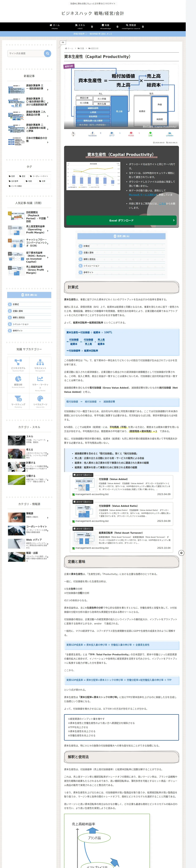Image resolution: width=196 pixels, height=868 pixels.
Task: Open the スキル navigation menu item
Action: pos(80,27)
